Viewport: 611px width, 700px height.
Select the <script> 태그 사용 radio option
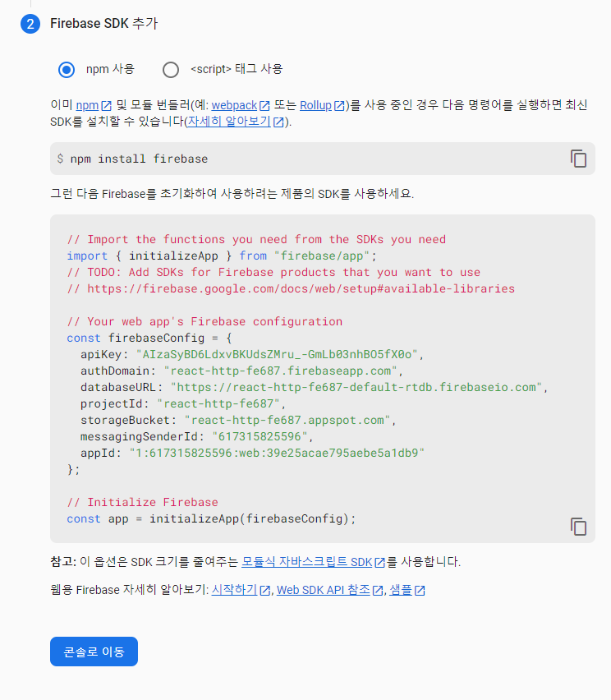click(x=171, y=70)
